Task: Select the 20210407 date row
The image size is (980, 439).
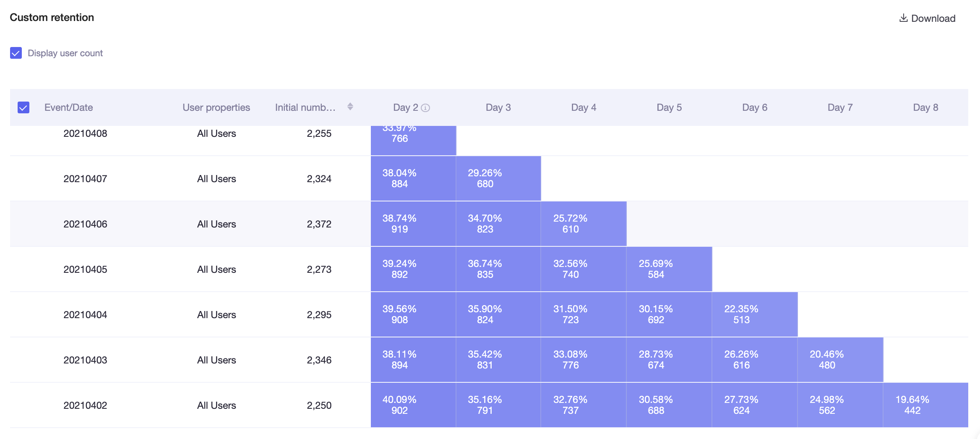Action: pyautogui.click(x=489, y=178)
